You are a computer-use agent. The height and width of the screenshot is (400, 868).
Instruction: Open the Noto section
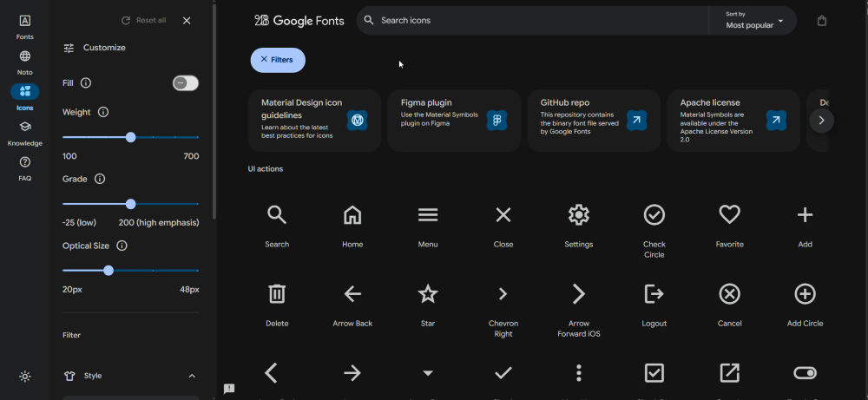point(25,62)
